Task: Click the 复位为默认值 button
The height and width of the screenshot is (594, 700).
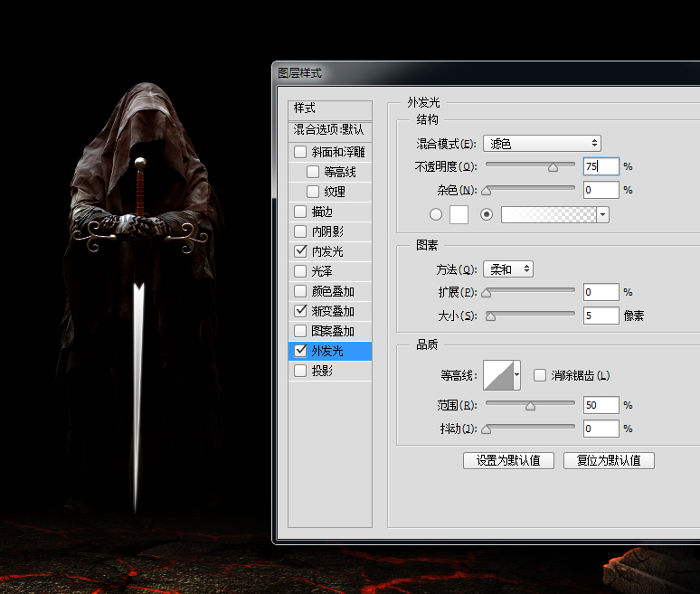Action: [609, 460]
